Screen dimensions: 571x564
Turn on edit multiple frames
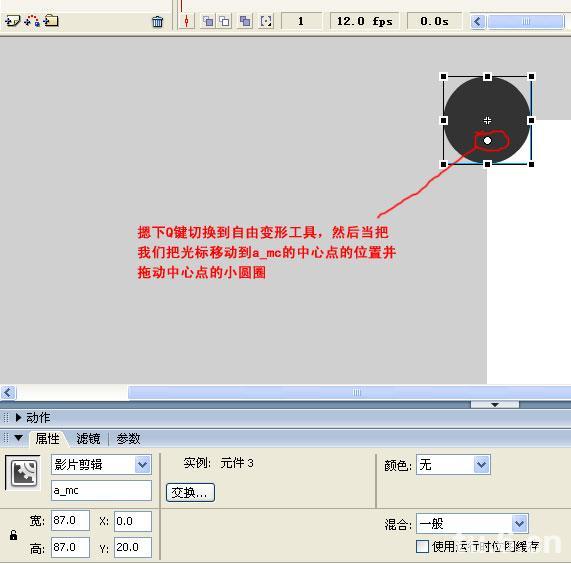click(x=245, y=21)
